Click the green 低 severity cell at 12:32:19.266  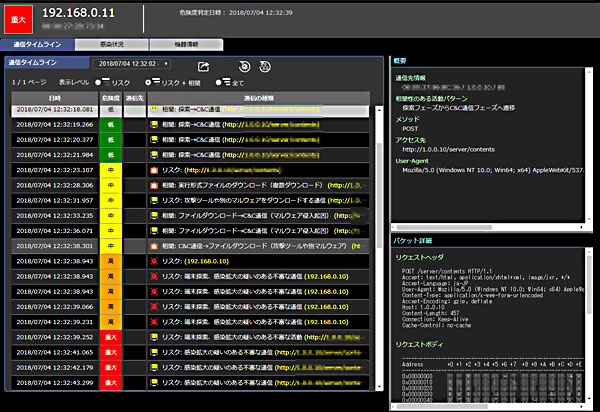tap(111, 124)
